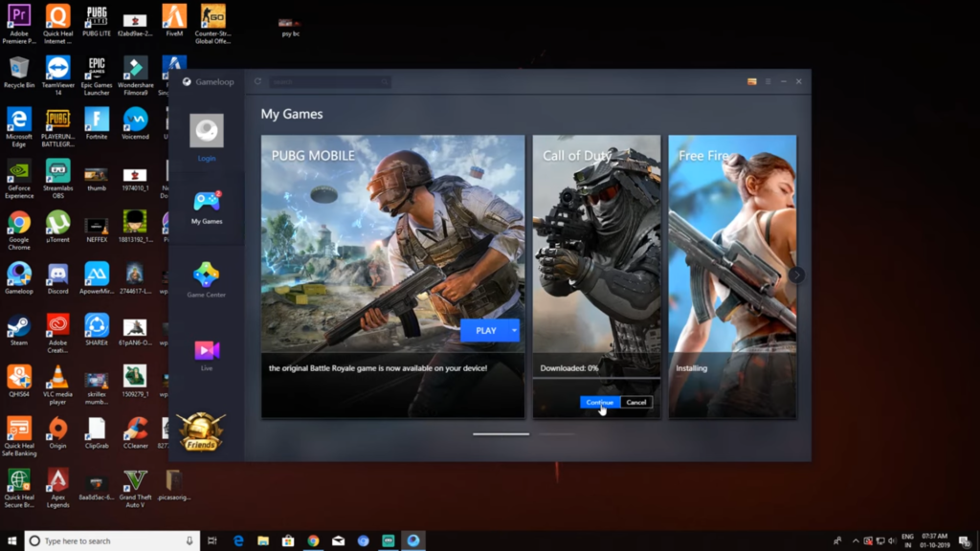Click the Windows Start button
The image size is (980, 551).
coord(11,541)
